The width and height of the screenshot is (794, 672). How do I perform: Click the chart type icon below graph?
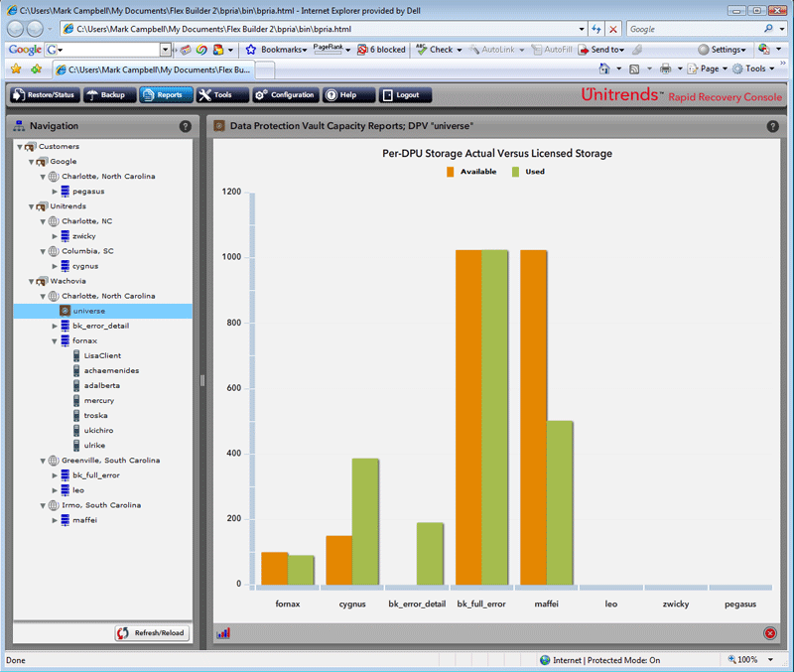[x=223, y=633]
